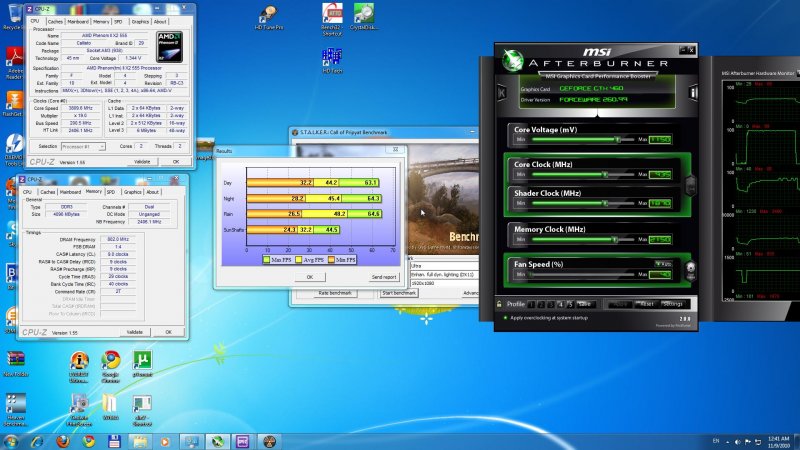This screenshot has height=450, width=800.
Task: Open the Adobe Reader desktop icon
Action: point(14,63)
